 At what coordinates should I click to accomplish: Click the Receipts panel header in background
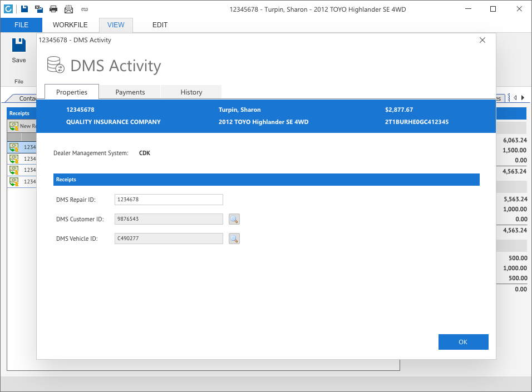point(22,113)
